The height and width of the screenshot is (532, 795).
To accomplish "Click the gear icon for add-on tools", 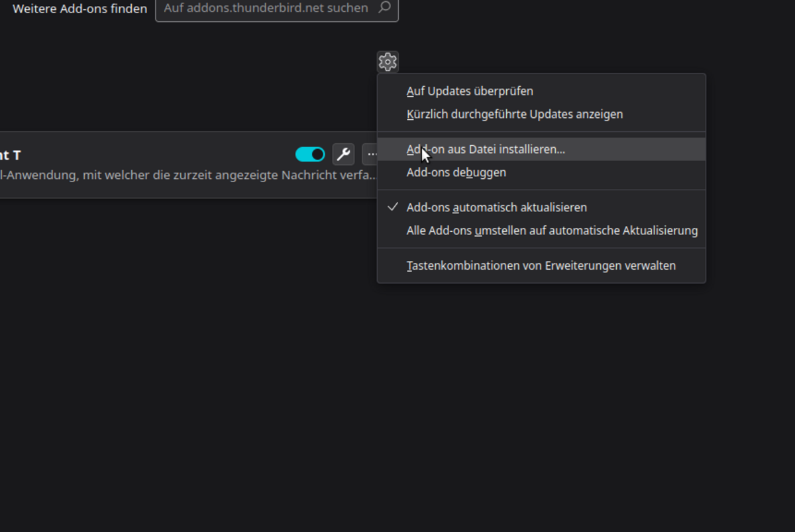I will [x=388, y=62].
